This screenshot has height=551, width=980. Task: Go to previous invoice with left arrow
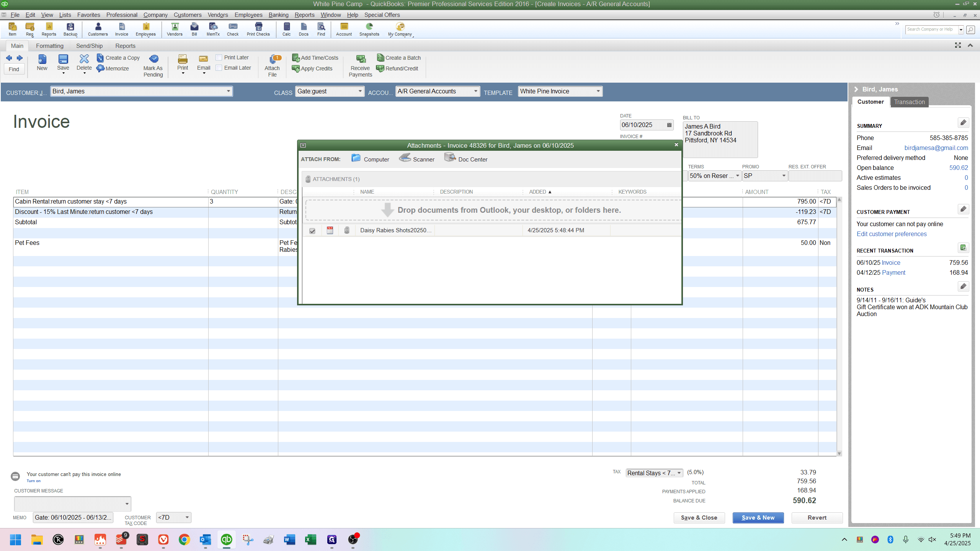coord(9,58)
